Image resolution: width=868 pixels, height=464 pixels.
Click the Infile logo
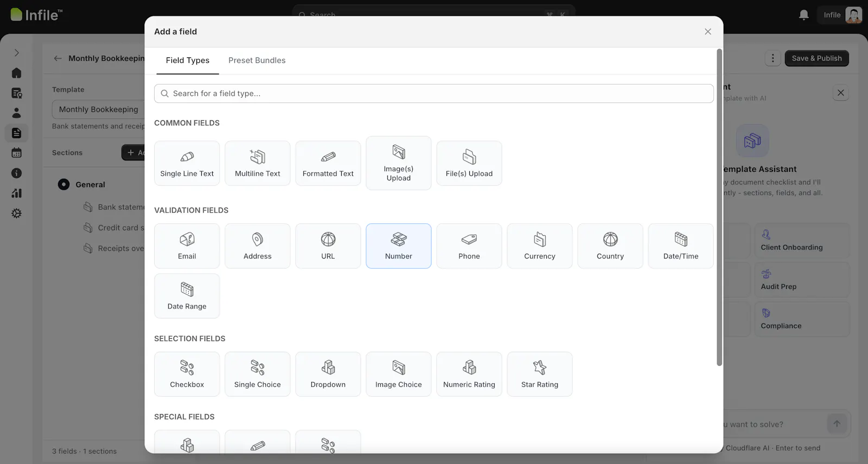36,15
